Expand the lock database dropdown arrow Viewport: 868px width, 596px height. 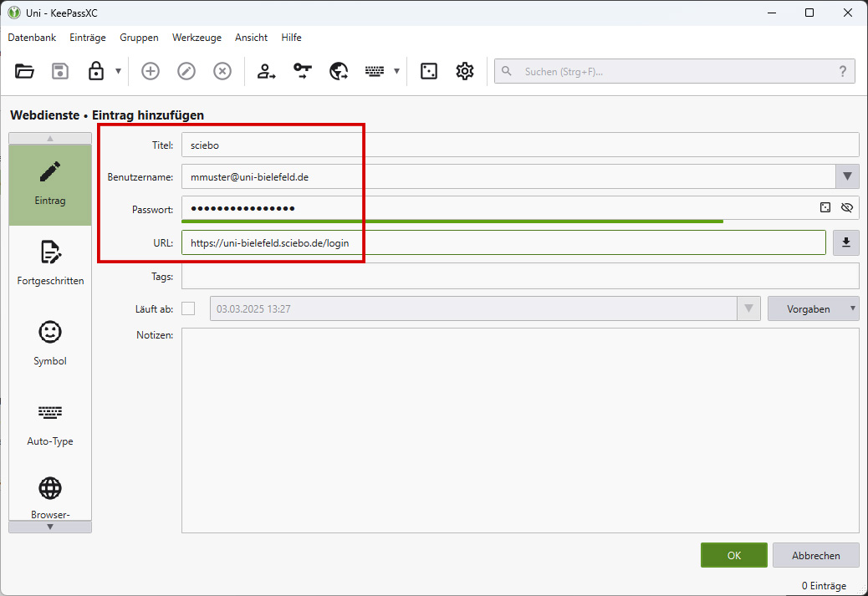[118, 71]
